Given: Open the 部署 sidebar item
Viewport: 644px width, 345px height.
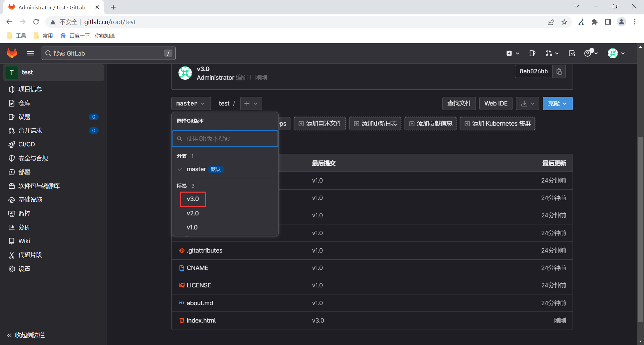Looking at the screenshot, I should click(x=54, y=172).
